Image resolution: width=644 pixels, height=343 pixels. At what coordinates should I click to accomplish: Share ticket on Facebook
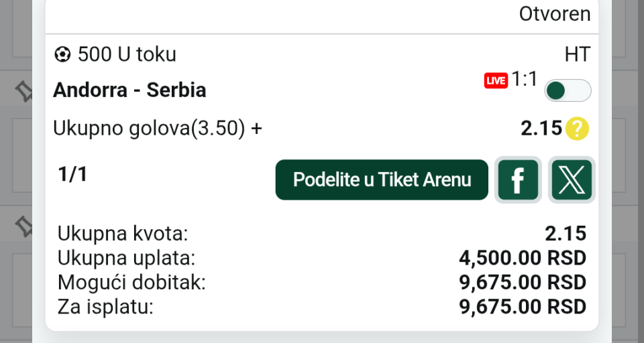tap(518, 180)
